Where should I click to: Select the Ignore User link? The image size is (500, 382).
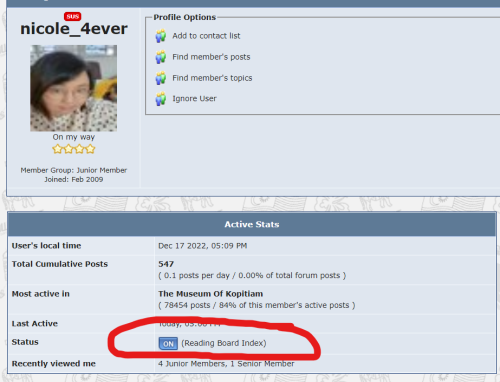194,99
